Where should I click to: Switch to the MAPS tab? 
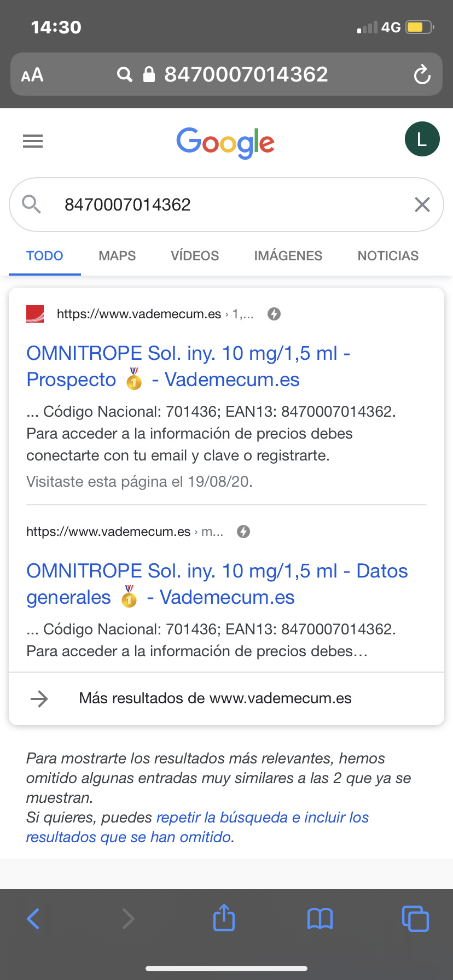click(x=117, y=256)
